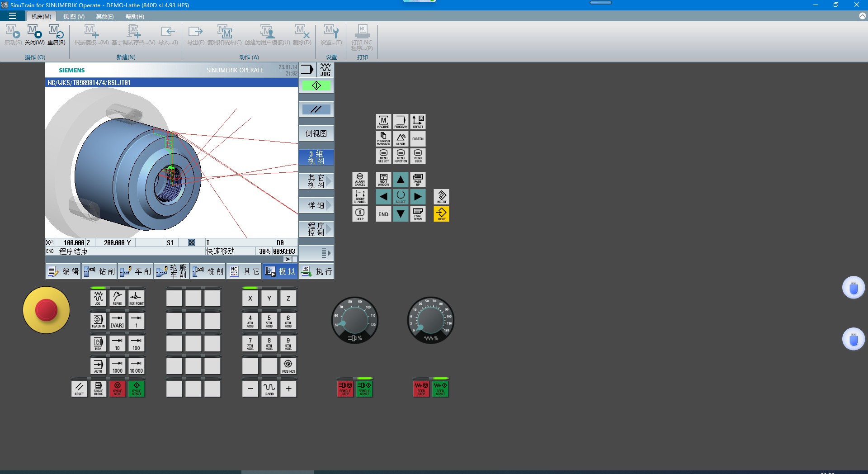Click the cursor left arrow key
868x474 pixels.
pyautogui.click(x=383, y=197)
